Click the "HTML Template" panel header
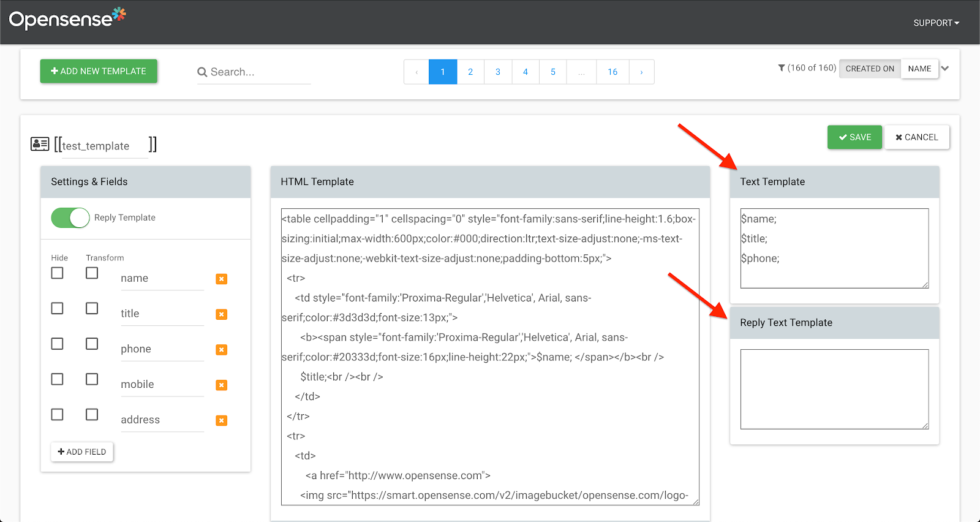Image resolution: width=980 pixels, height=522 pixels. tap(490, 182)
